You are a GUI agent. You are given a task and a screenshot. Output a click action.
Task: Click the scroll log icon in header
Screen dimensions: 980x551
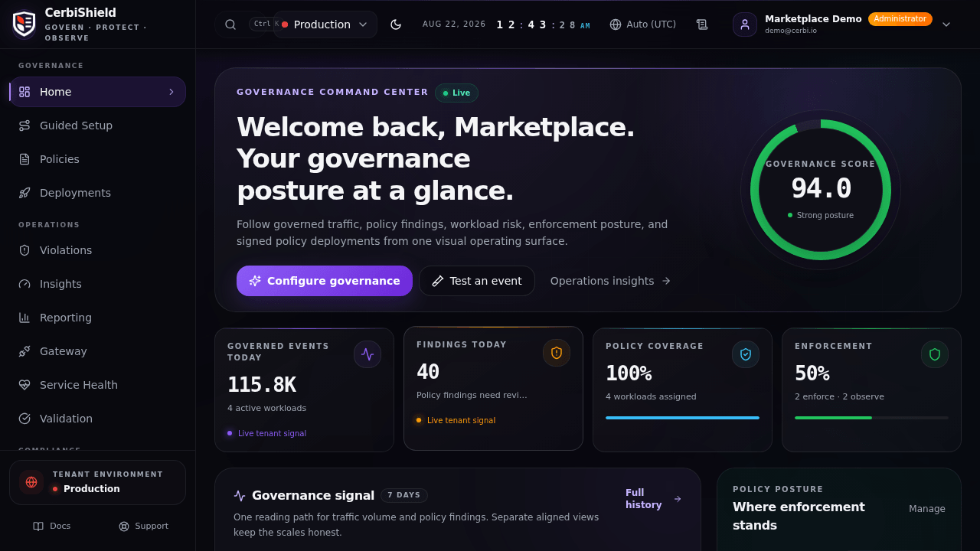click(x=702, y=24)
